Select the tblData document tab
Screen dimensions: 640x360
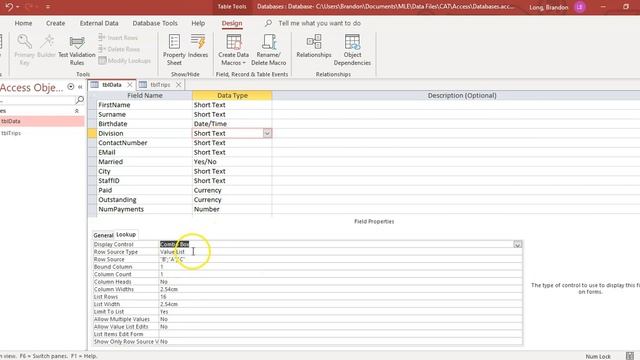(x=111, y=84)
